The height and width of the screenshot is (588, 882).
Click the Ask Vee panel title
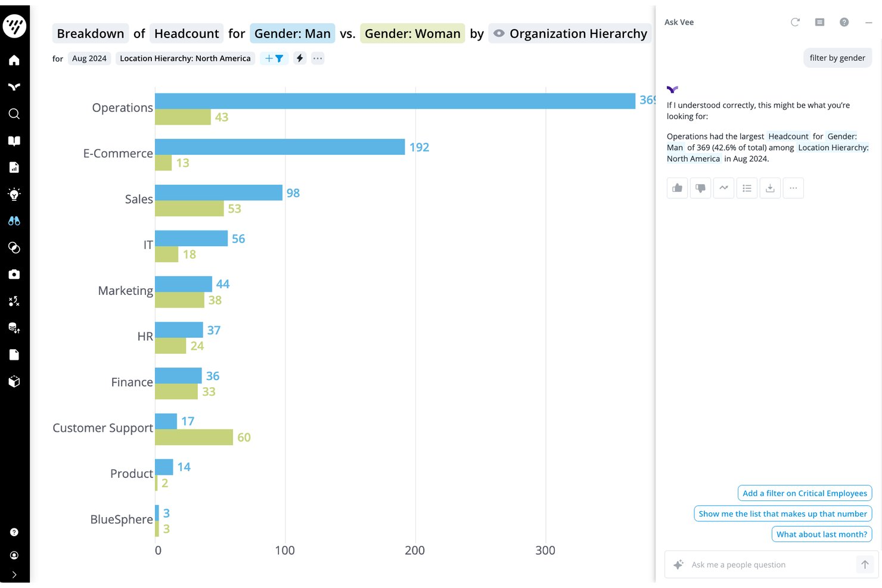tap(679, 22)
